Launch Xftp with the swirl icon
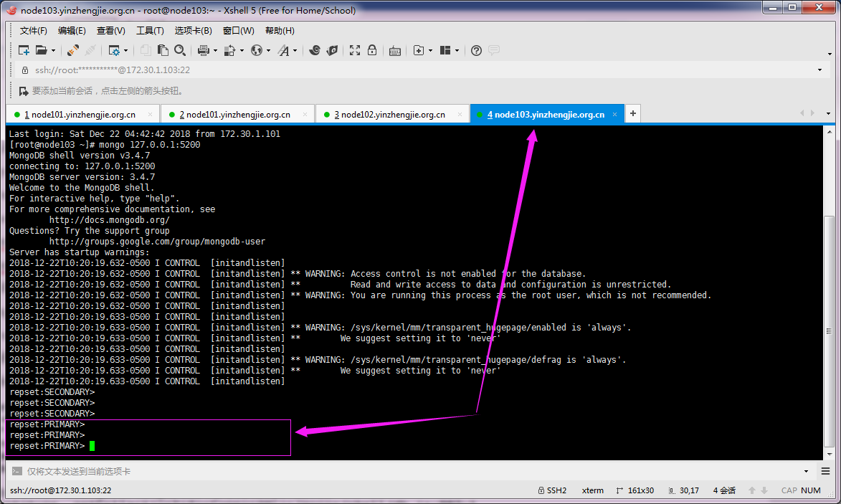 click(x=315, y=50)
